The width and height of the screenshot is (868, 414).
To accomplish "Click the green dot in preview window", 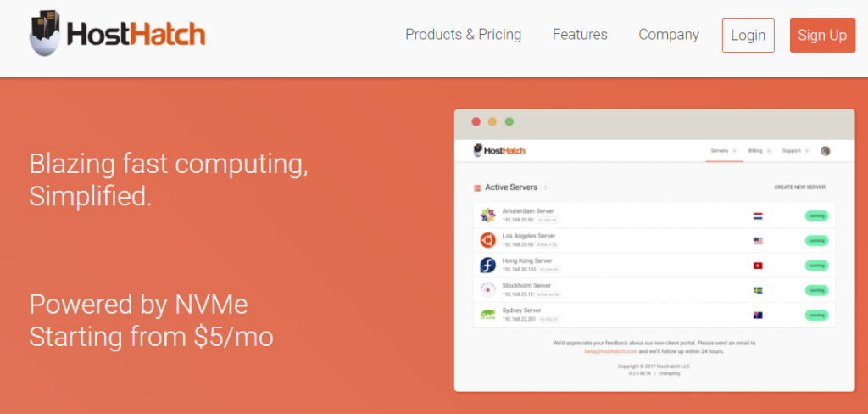I will [509, 122].
